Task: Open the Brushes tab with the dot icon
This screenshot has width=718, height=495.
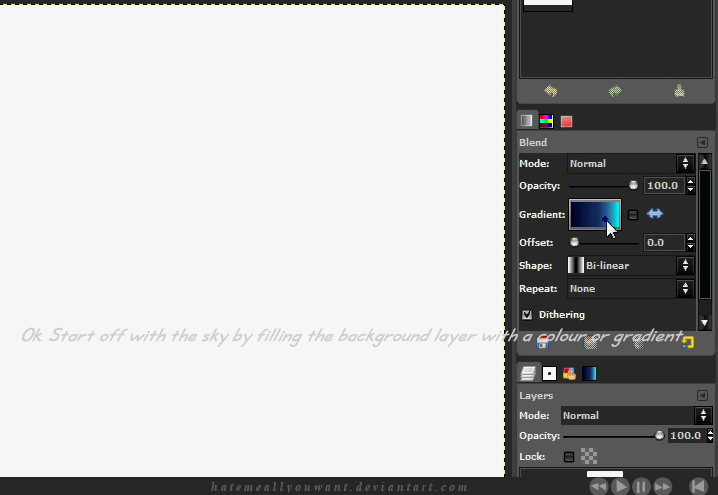Action: pos(549,374)
